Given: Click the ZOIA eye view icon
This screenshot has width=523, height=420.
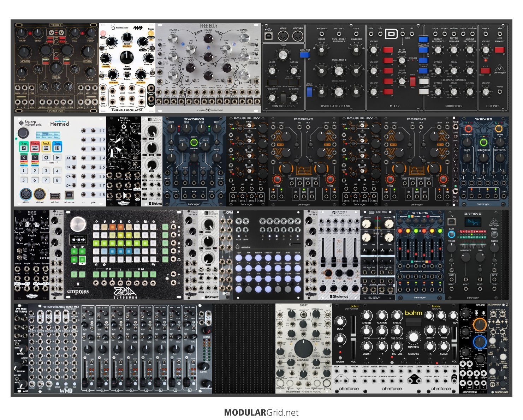Looking at the screenshot, I should [x=137, y=222].
